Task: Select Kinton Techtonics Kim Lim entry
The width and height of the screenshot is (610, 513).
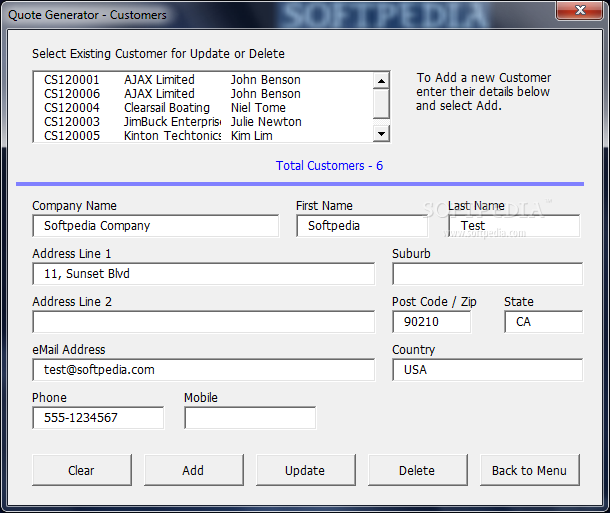Action: [x=172, y=135]
